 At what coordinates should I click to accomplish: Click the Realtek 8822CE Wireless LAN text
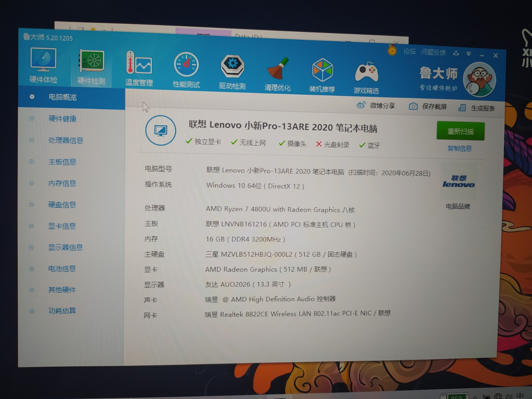pos(298,314)
